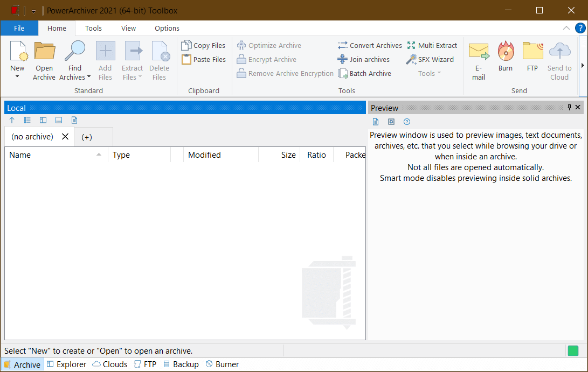Switch to Explorer mode at bottom
The image size is (588, 372).
pyautogui.click(x=66, y=364)
